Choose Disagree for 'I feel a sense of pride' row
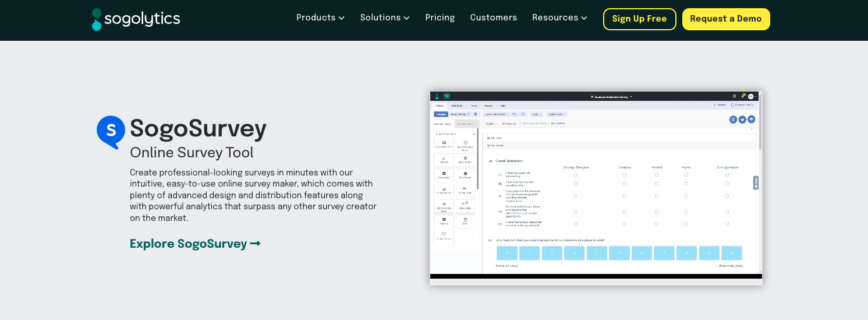The width and height of the screenshot is (868, 320). click(x=624, y=184)
